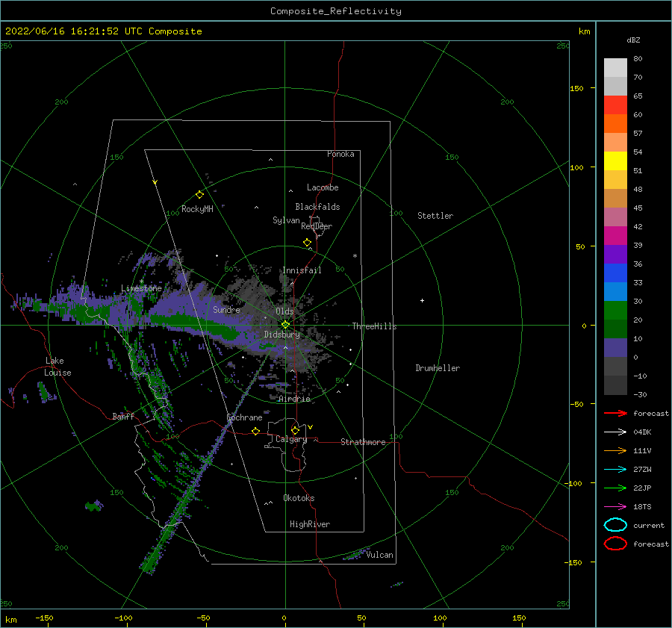This screenshot has height=628, width=672.
Task: Click the yellow diamond marker south of RedDeer
Action: [308, 242]
